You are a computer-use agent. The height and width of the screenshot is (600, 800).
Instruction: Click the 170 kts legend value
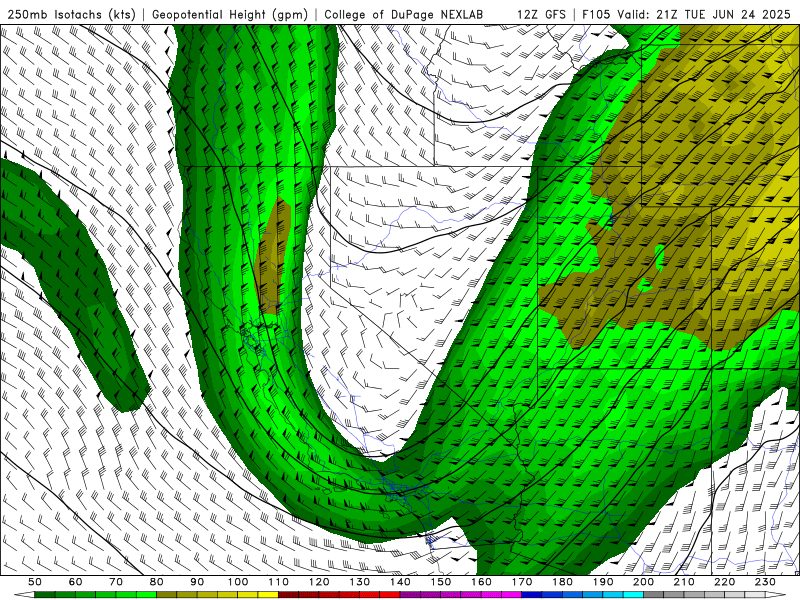click(x=522, y=582)
